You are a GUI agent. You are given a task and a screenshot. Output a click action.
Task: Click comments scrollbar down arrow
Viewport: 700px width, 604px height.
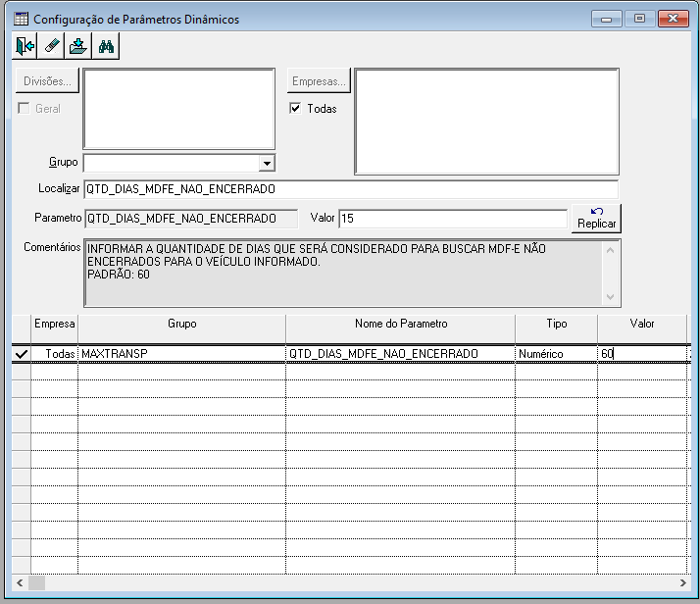611,296
